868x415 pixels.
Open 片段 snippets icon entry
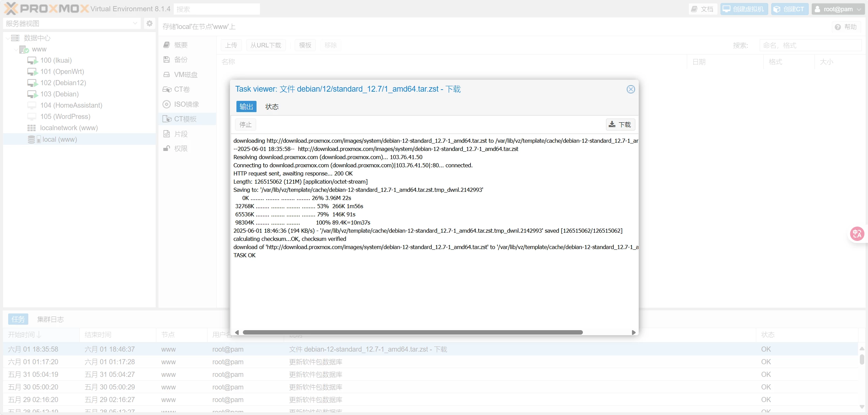[167, 134]
